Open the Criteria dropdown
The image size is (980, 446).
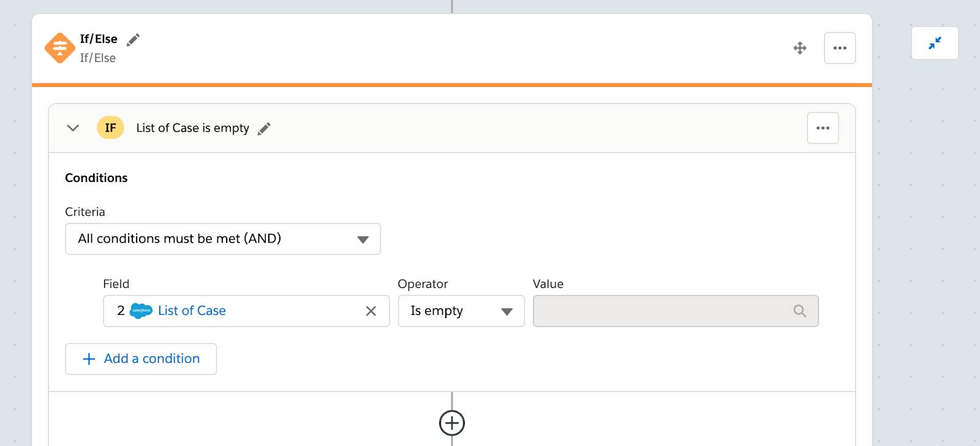pos(223,239)
